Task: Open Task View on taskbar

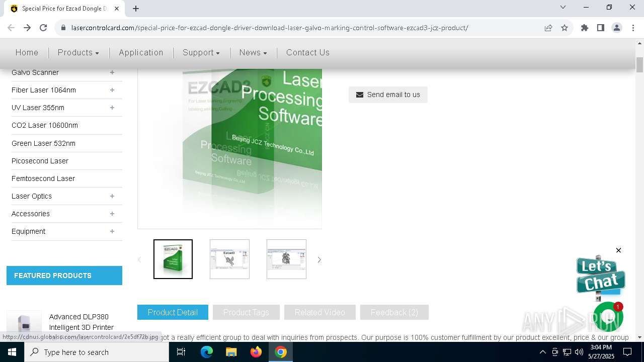Action: pos(181,352)
